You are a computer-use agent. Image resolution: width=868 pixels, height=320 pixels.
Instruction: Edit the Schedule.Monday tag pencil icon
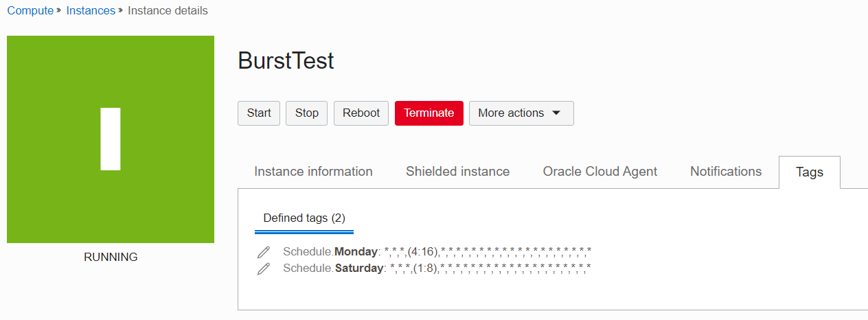tap(264, 252)
